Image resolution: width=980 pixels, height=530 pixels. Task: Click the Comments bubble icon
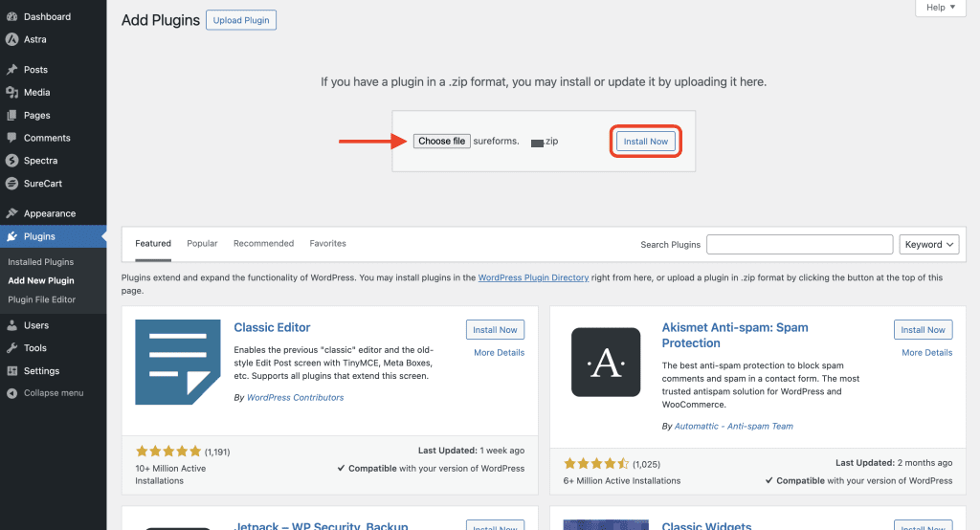pyautogui.click(x=11, y=138)
